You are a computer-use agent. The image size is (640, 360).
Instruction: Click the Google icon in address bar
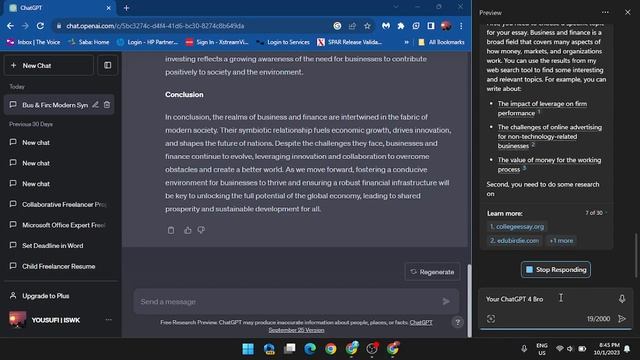(337, 26)
